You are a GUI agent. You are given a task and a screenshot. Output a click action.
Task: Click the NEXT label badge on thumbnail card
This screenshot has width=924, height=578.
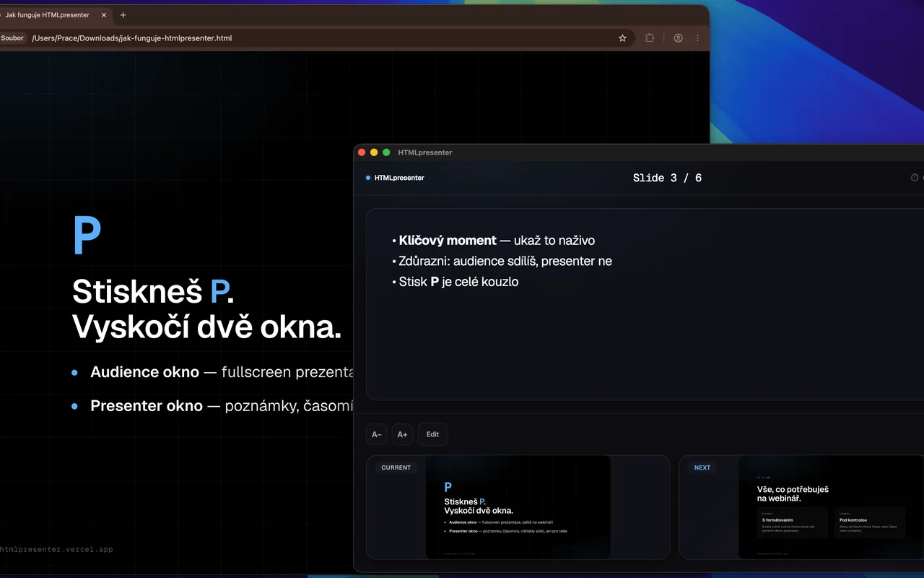click(x=702, y=467)
